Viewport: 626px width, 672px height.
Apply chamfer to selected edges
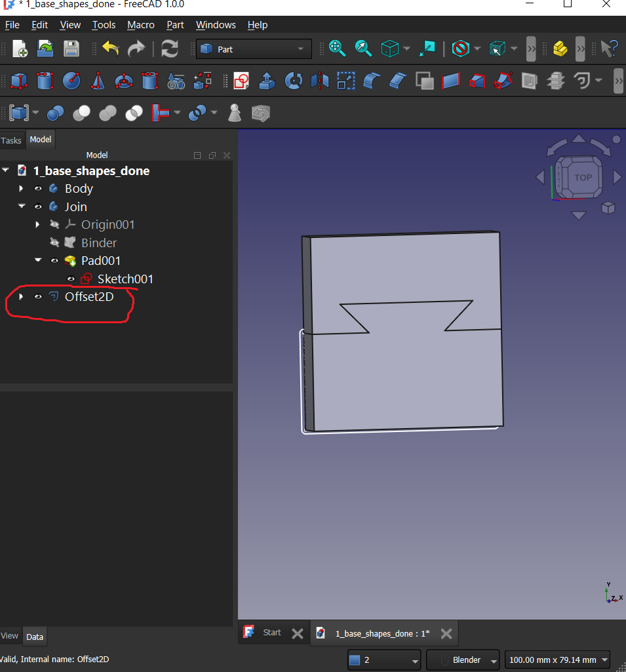[398, 81]
